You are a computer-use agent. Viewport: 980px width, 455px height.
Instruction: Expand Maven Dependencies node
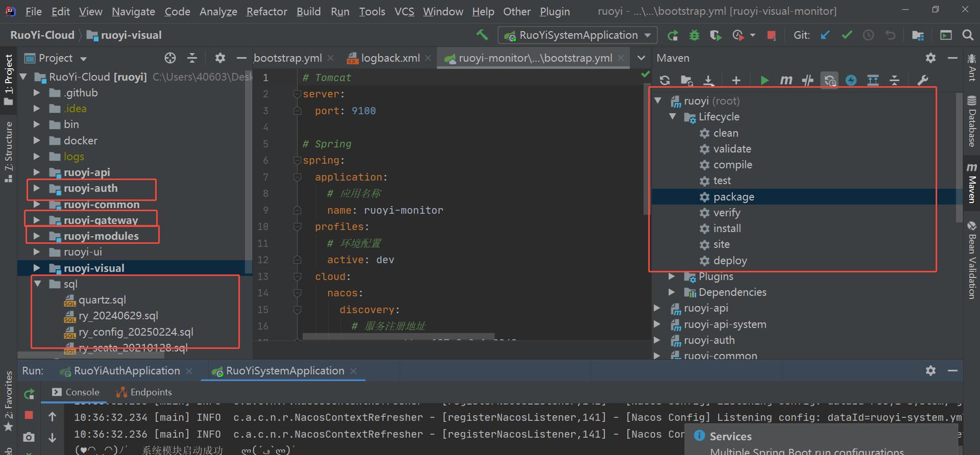672,292
